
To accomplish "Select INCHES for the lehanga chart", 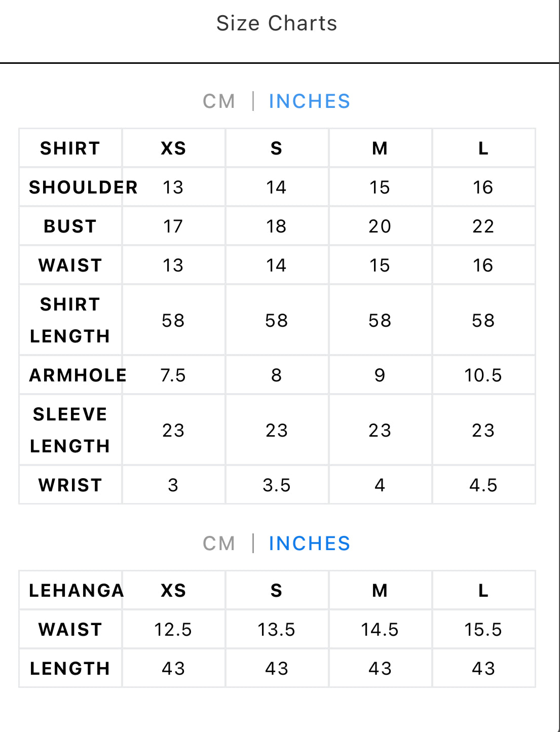I will tap(309, 544).
